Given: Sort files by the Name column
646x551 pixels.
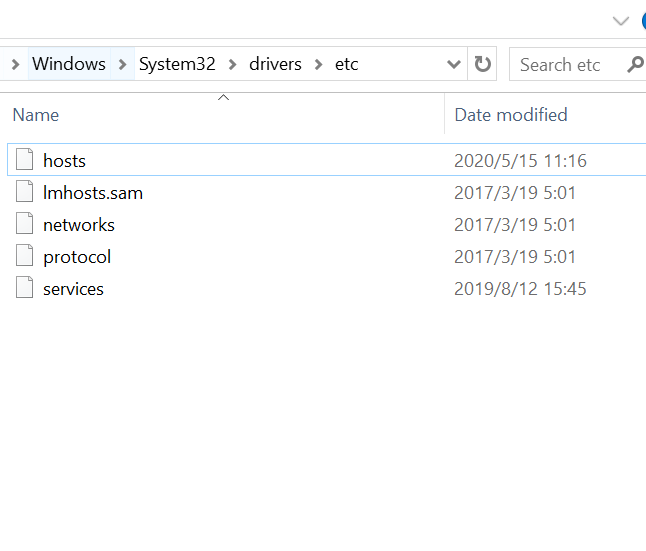Looking at the screenshot, I should pos(36,115).
